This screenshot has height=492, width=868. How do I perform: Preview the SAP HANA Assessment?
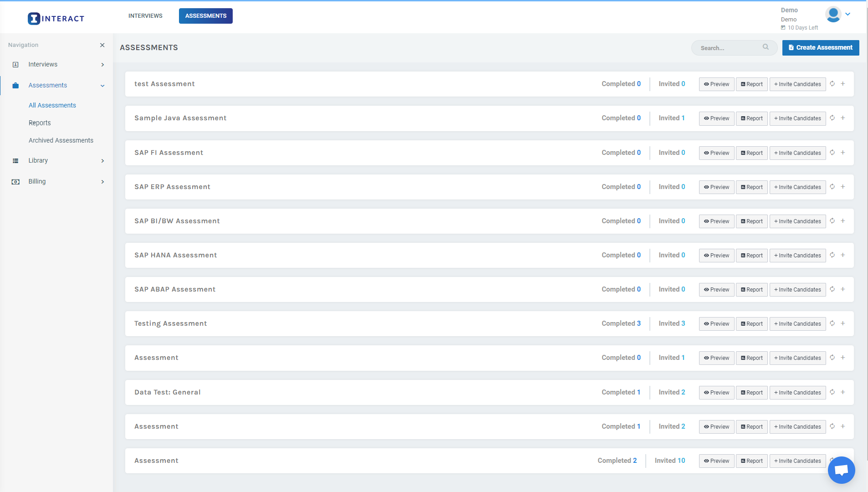pos(717,256)
